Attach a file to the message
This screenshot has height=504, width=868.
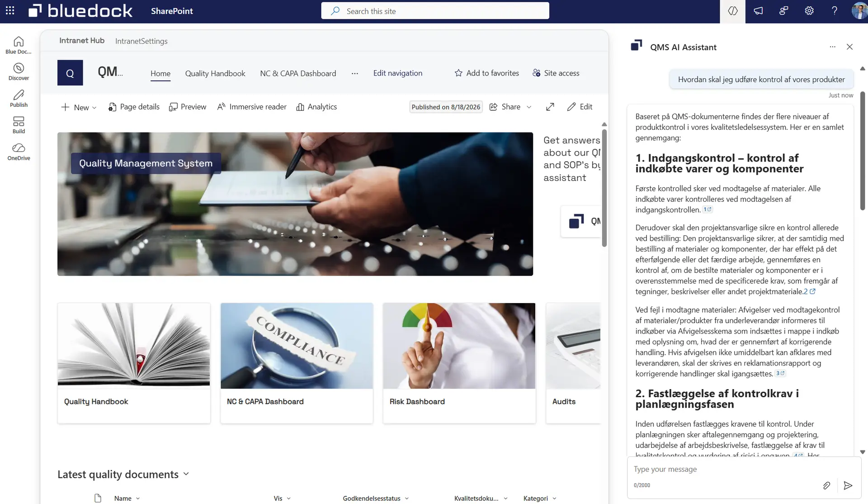pyautogui.click(x=826, y=485)
